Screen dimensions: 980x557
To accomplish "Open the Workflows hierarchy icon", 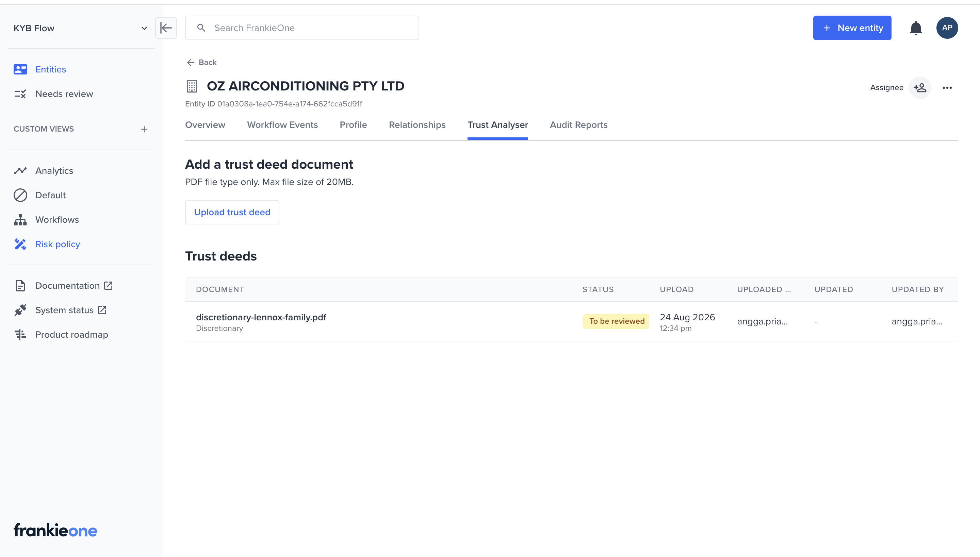I will pos(20,220).
